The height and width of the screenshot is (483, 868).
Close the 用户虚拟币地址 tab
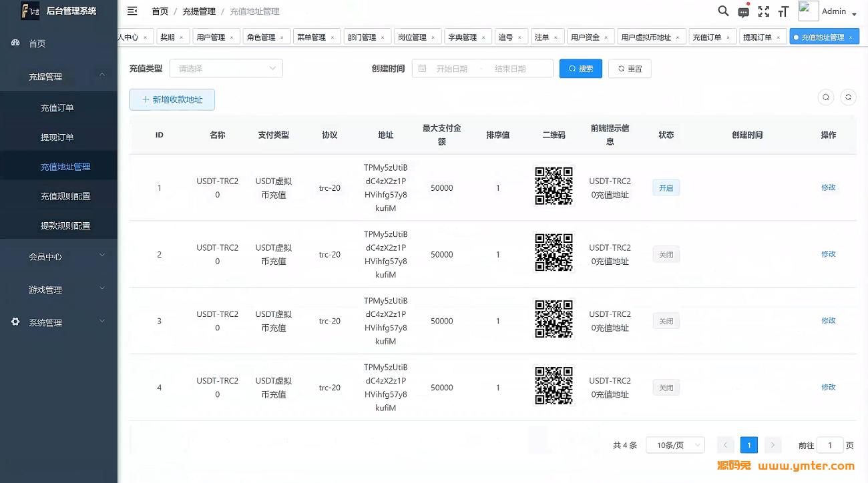click(x=678, y=37)
